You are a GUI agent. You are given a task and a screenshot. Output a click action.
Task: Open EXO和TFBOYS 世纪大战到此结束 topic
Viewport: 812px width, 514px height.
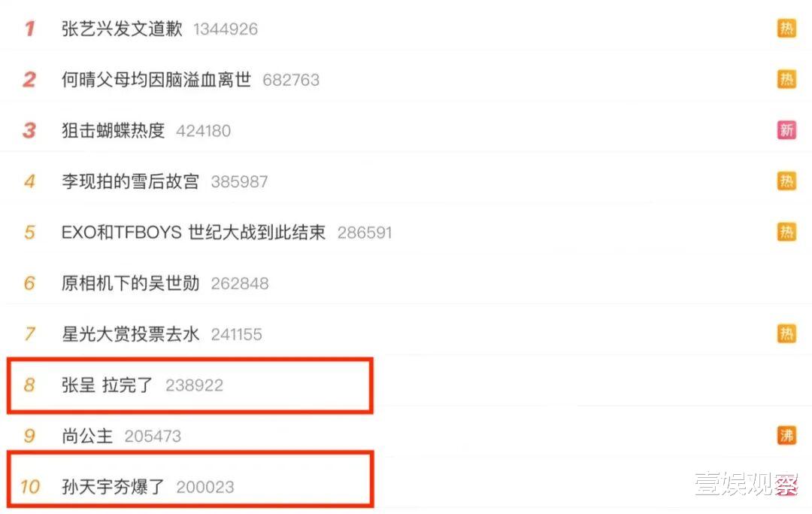coord(193,232)
